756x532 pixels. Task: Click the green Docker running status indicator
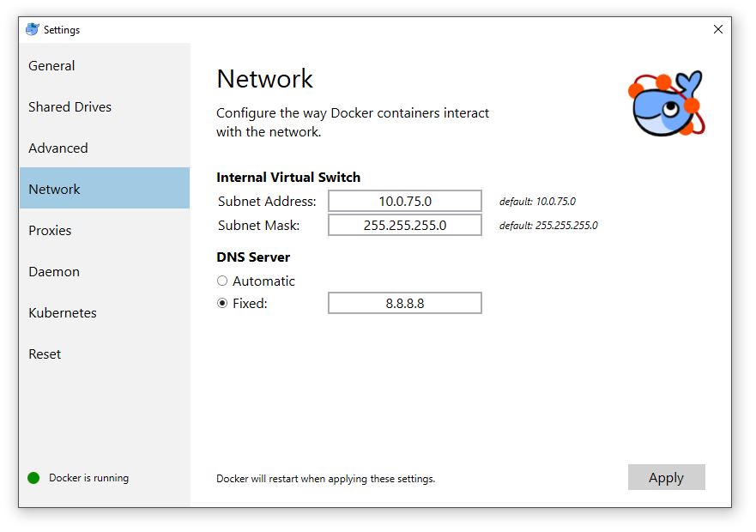pyautogui.click(x=33, y=478)
